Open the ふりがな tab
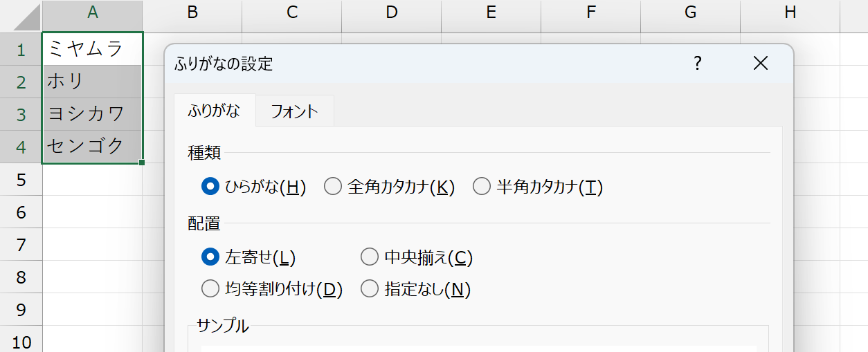 pos(215,111)
